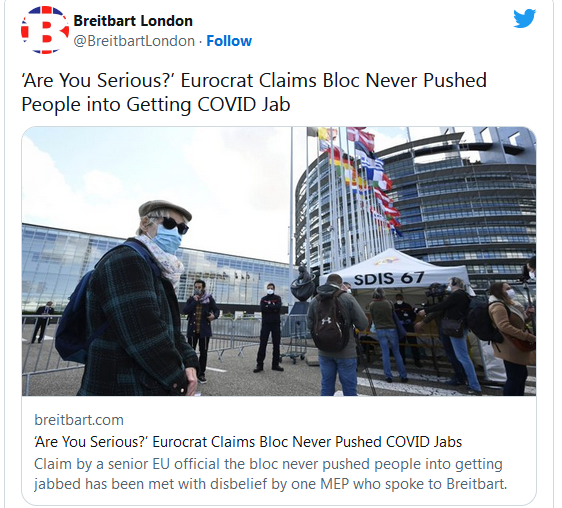This screenshot has width=562, height=508.
Task: Click the @BreitbartLondon handle
Action: (134, 41)
